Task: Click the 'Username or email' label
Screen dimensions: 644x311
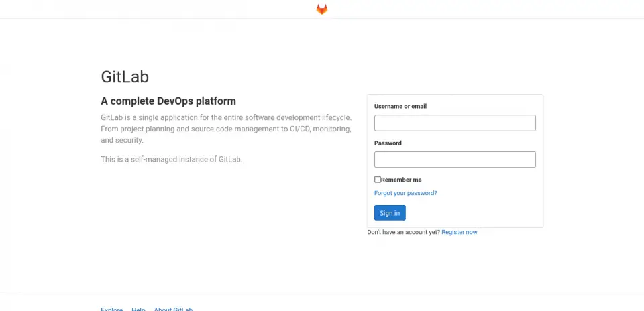Action: pyautogui.click(x=400, y=106)
